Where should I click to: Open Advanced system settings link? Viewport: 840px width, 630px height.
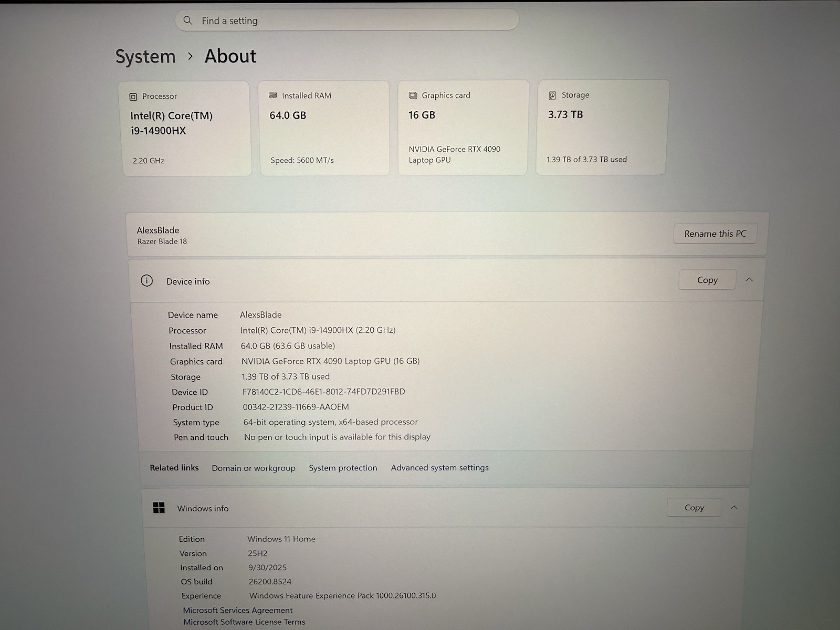439,467
